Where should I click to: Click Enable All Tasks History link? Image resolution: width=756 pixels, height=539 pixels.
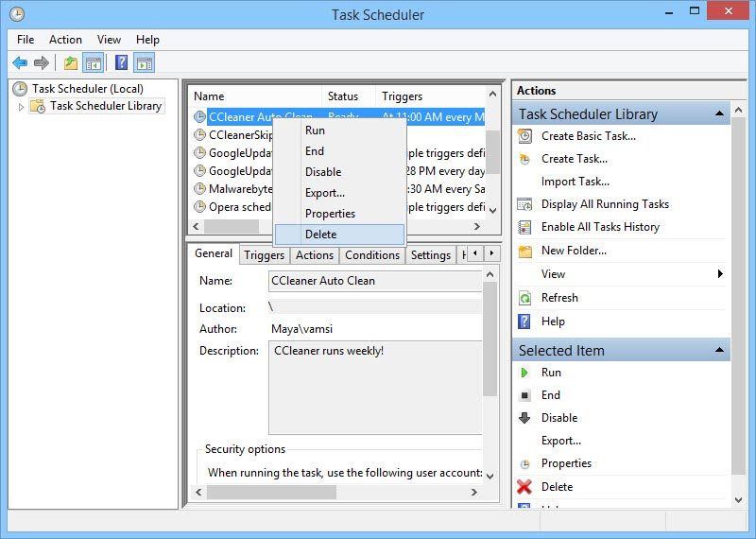[600, 227]
